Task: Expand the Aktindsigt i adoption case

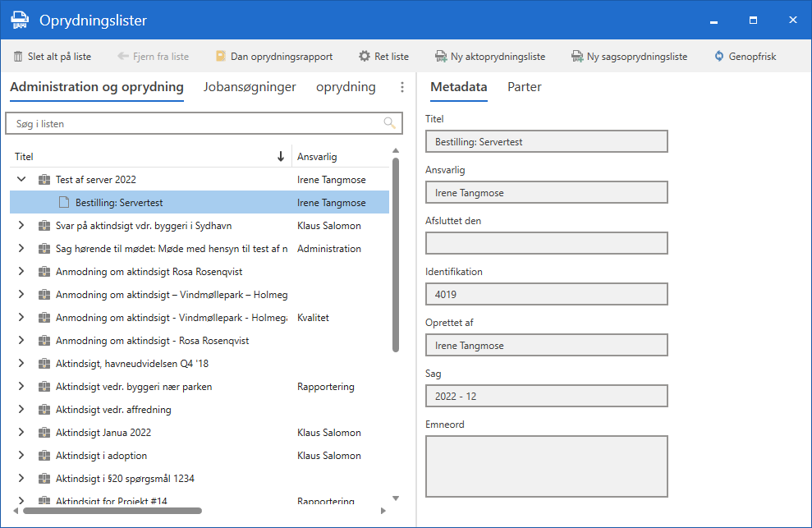Action: pos(21,456)
